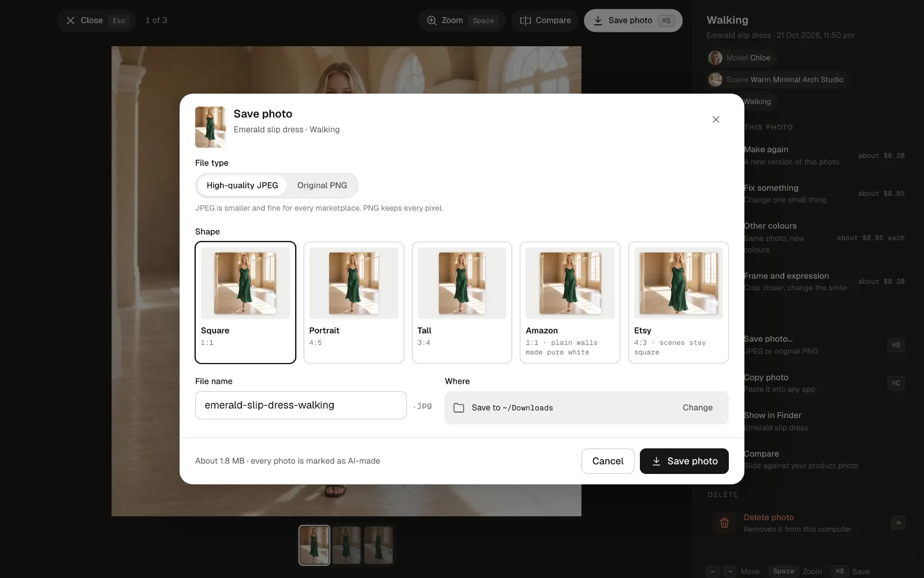
Task: Select the second filmstrip thumbnail
Action: point(346,545)
